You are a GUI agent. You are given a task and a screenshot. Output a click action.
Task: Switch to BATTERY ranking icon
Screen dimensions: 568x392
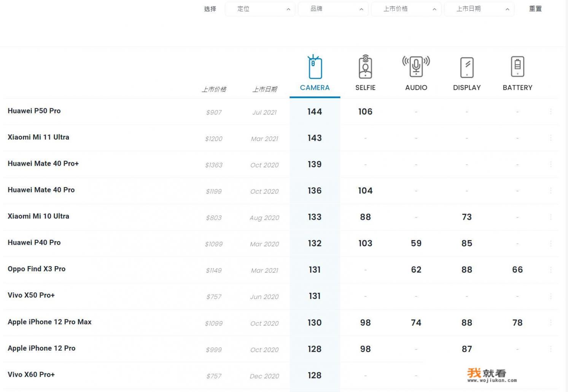[x=517, y=66]
